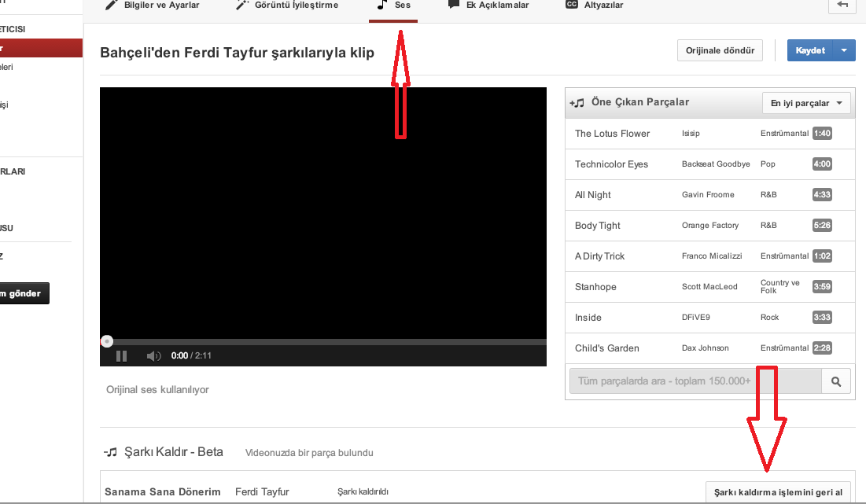Select The Lotus Flower track
Image resolution: width=866 pixels, height=504 pixels.
(613, 134)
